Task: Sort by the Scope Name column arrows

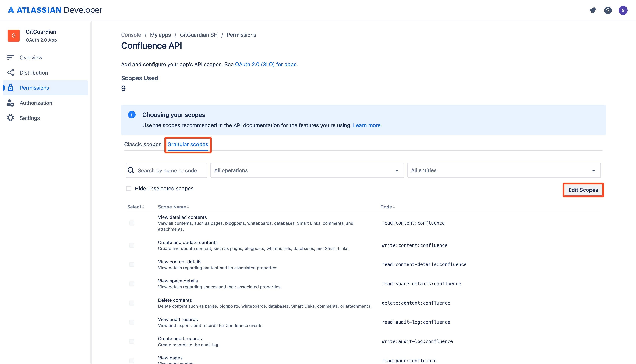Action: click(188, 207)
